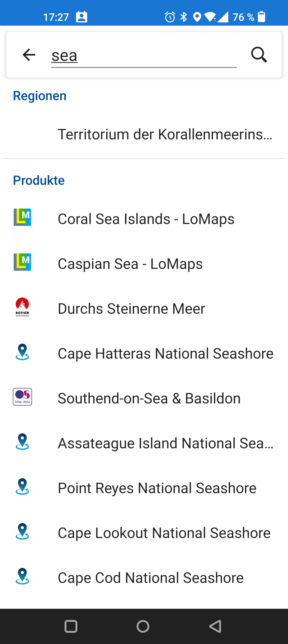
Task: Click the search text field containing 'sea'
Action: 143,56
